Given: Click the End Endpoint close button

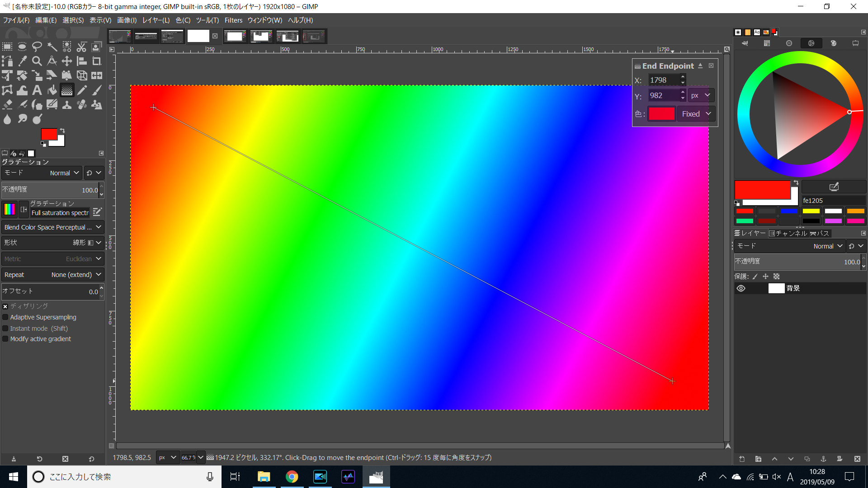Looking at the screenshot, I should pos(711,66).
